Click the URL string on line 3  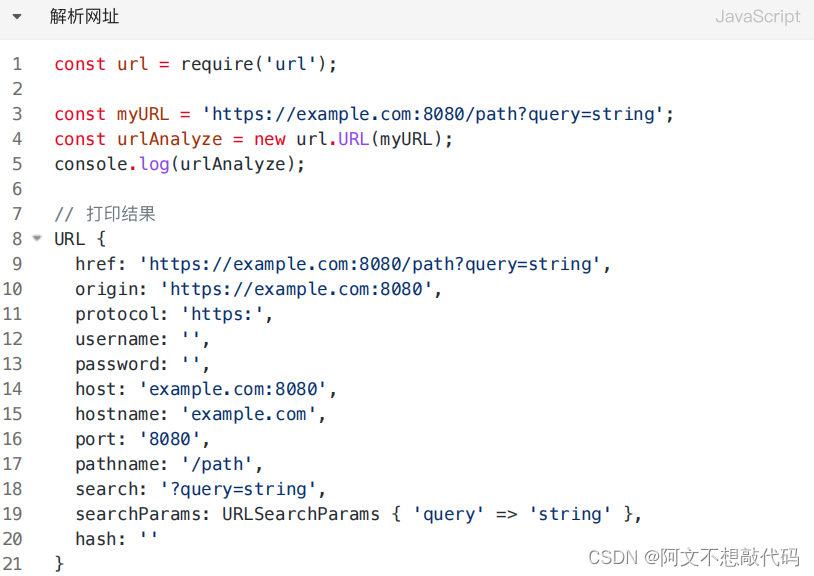point(432,114)
